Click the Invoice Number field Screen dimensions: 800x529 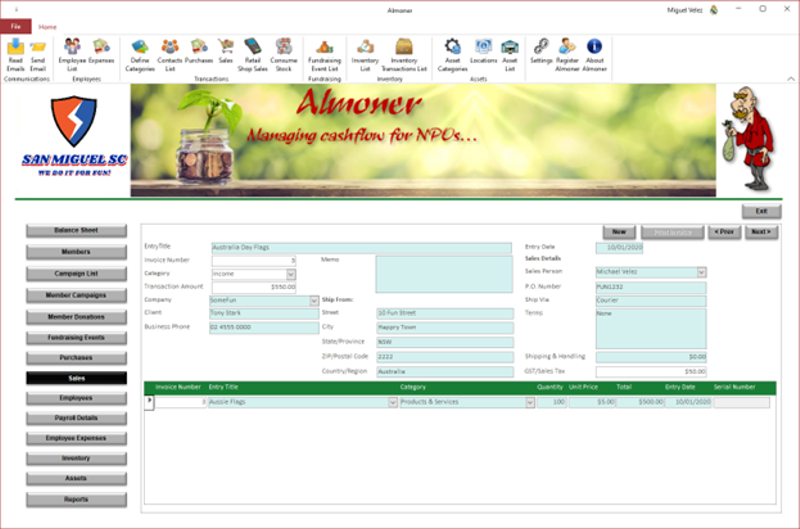tap(254, 261)
